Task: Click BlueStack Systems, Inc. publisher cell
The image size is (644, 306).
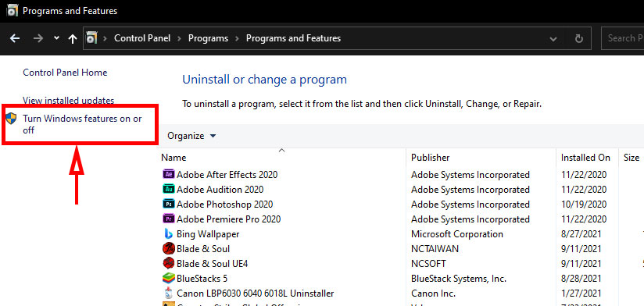Action: [x=459, y=279]
